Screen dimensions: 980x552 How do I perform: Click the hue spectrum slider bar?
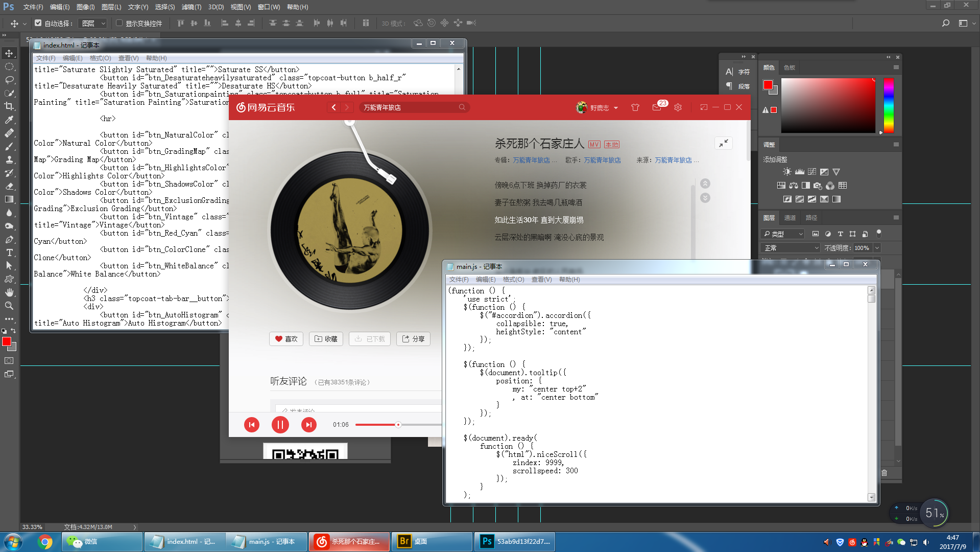coord(889,105)
